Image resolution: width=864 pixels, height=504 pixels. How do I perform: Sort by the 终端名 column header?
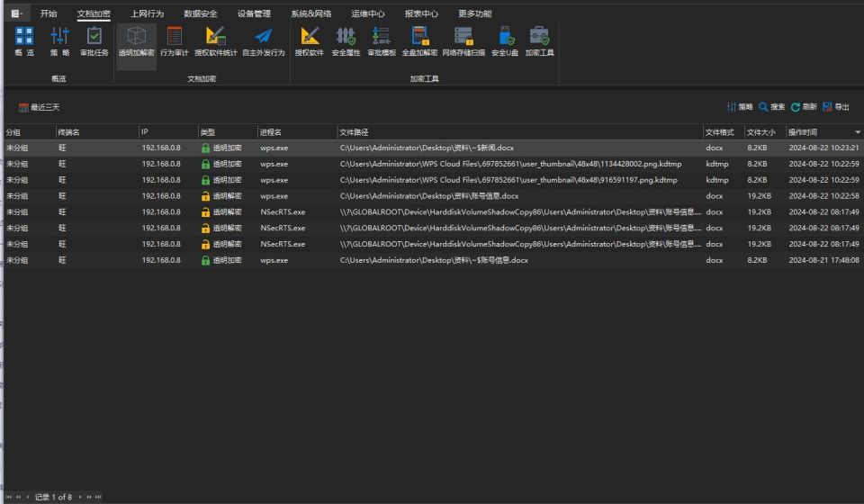97,132
